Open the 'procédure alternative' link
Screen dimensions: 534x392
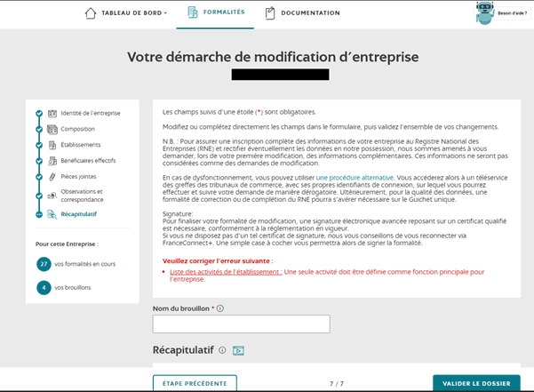click(x=355, y=178)
